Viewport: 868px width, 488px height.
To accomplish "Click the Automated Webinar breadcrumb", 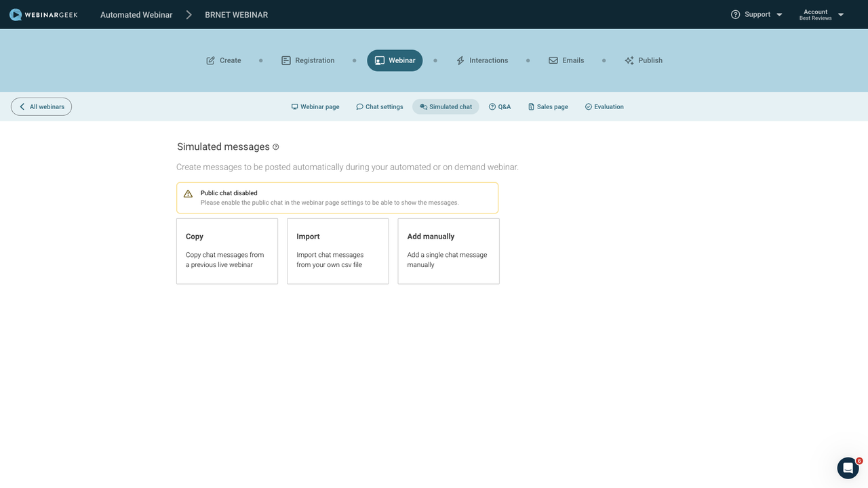I will pyautogui.click(x=136, y=14).
